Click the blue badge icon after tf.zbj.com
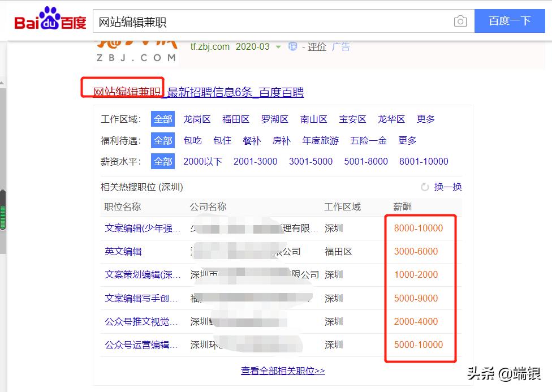Image resolution: width=552 pixels, height=392 pixels. 292,47
